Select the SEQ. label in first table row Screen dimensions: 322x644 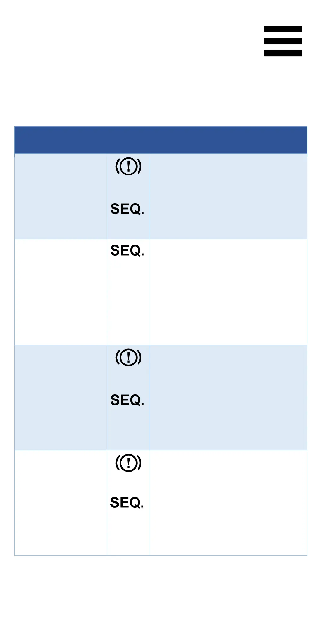point(127,209)
